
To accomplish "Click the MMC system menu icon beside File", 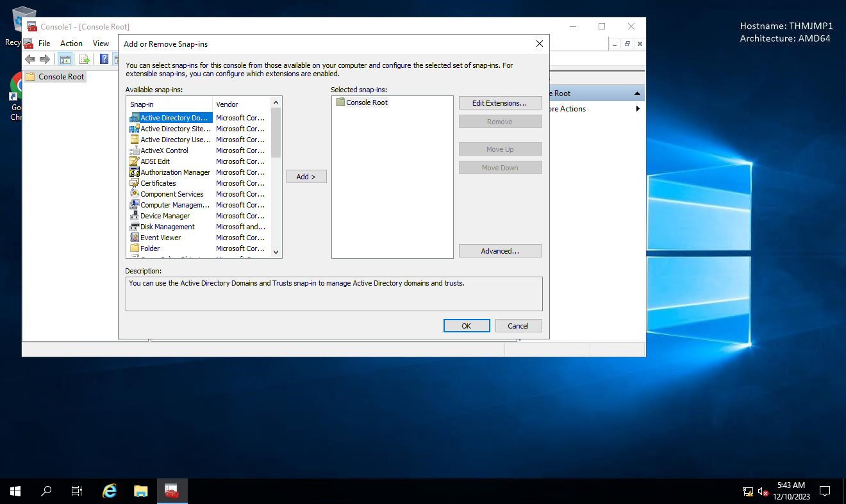I will click(28, 44).
